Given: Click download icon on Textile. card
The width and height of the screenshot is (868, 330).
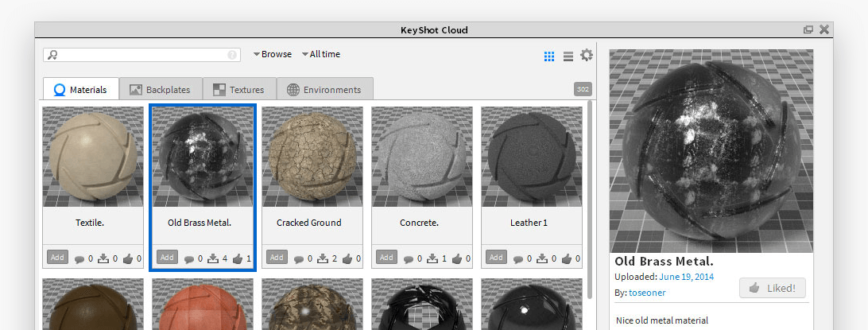Looking at the screenshot, I should click(103, 258).
